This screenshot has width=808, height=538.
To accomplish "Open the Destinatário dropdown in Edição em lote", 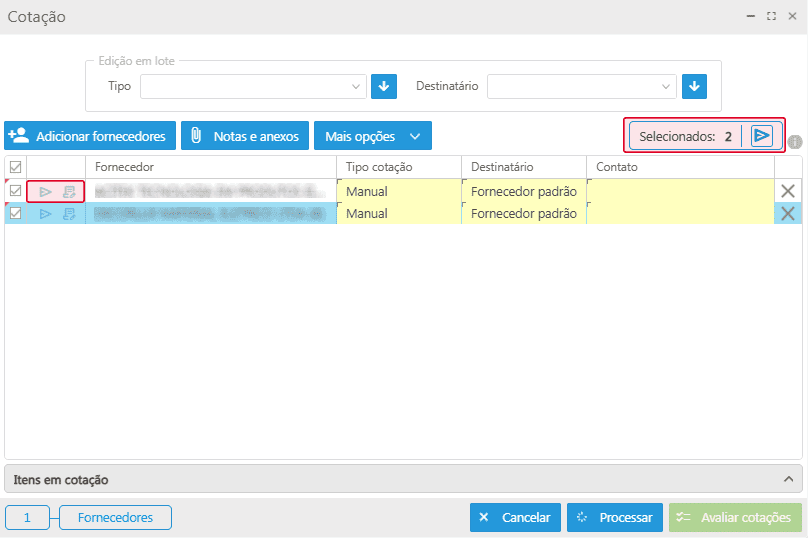I will click(x=581, y=87).
